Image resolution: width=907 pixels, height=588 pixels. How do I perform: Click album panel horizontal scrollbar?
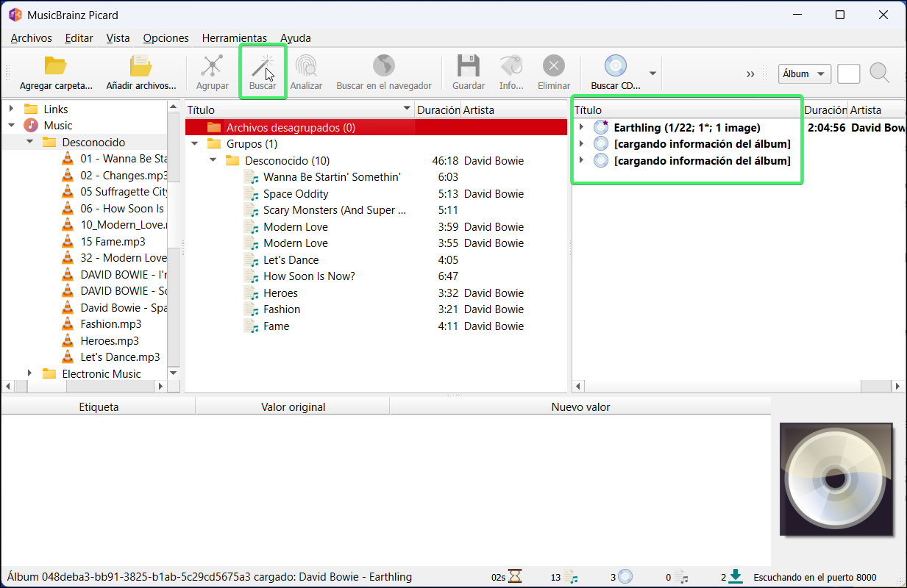(738, 386)
